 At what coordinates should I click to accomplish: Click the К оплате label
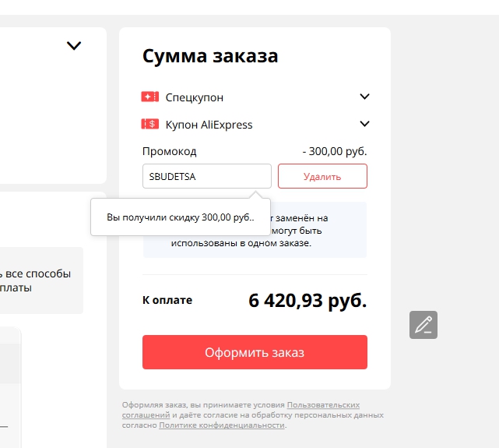click(x=167, y=300)
